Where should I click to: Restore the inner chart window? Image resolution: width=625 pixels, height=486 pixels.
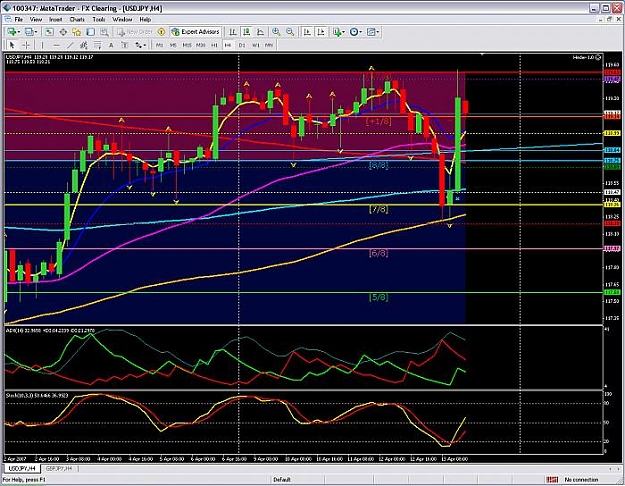609,19
